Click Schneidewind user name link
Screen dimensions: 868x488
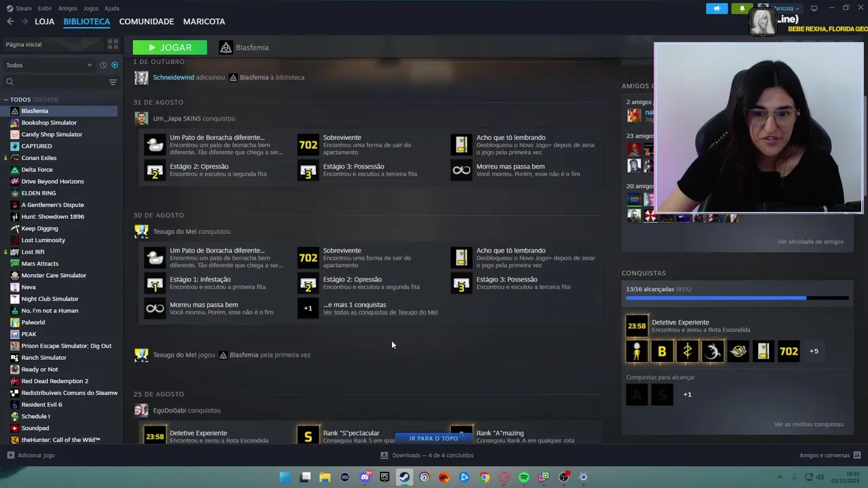click(174, 77)
